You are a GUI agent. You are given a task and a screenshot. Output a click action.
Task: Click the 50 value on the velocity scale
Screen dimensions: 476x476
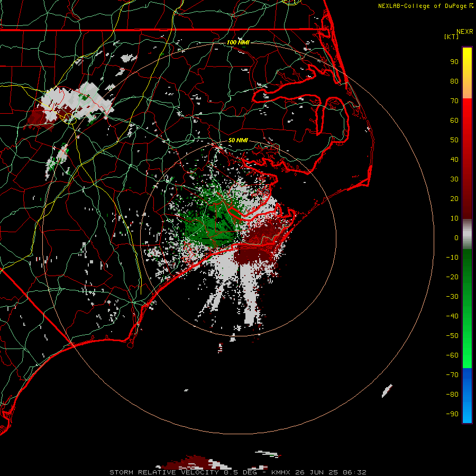click(x=454, y=140)
